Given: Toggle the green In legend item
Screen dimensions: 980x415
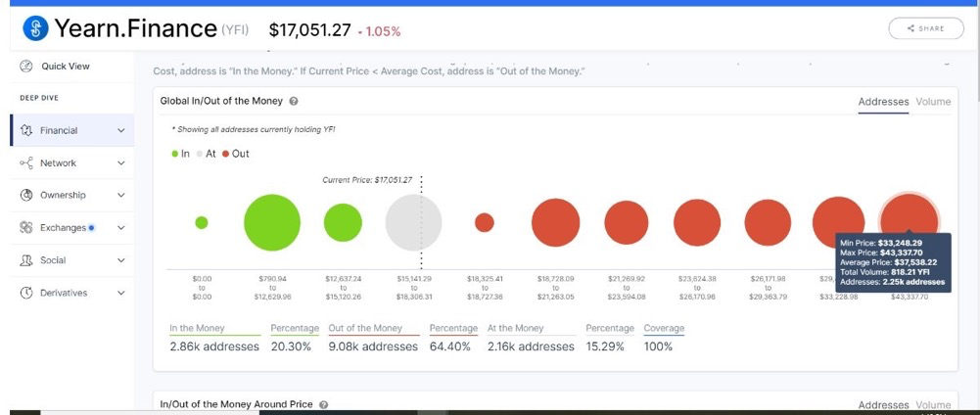Looking at the screenshot, I should pyautogui.click(x=180, y=154).
